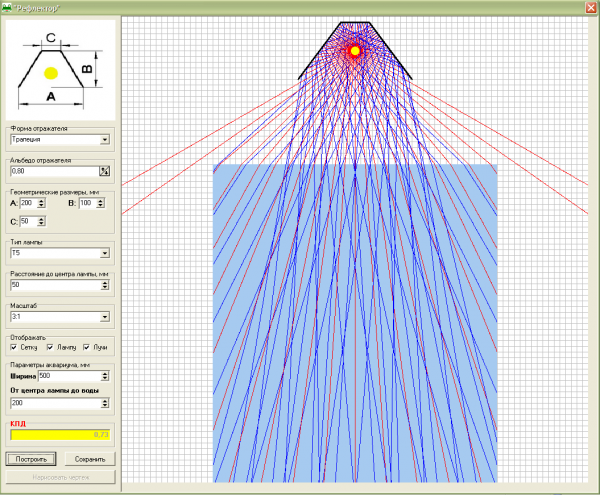This screenshot has height=495, width=600.
Task: Click the app icon in the title bar
Action: click(7, 8)
